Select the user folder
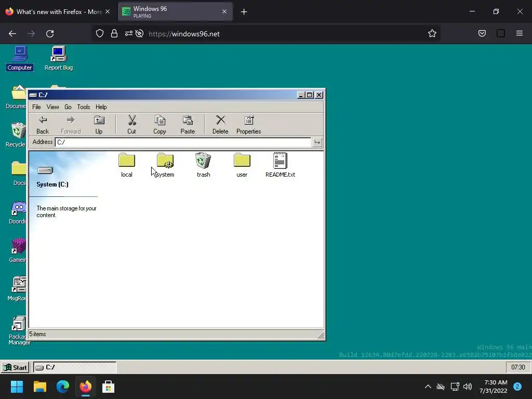The image size is (532, 399). click(x=242, y=165)
